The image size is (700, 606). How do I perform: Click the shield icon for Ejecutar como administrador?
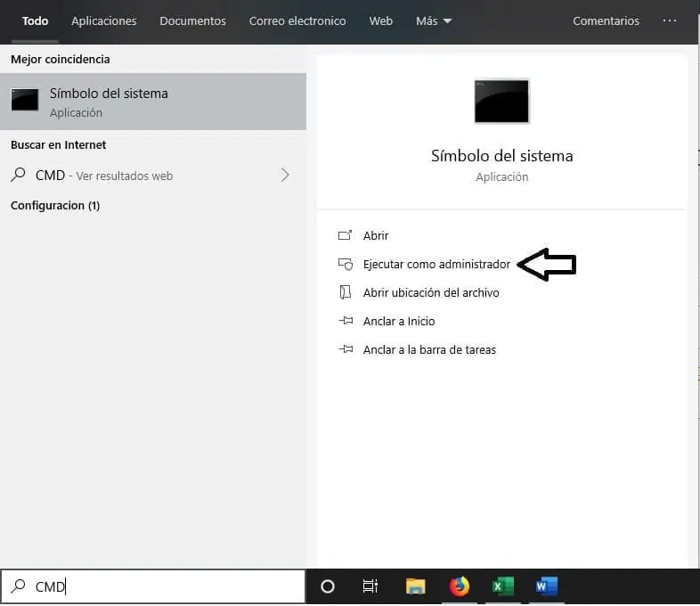(345, 264)
